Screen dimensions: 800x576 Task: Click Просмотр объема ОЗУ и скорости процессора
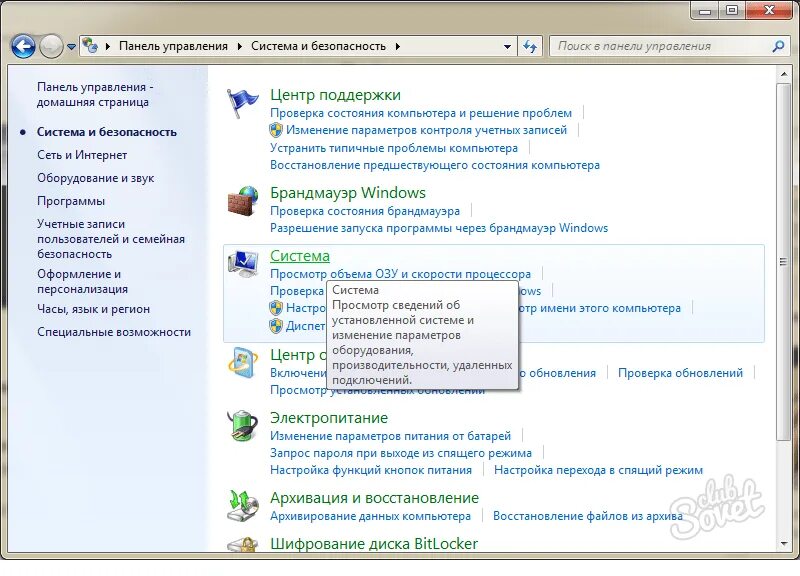400,274
